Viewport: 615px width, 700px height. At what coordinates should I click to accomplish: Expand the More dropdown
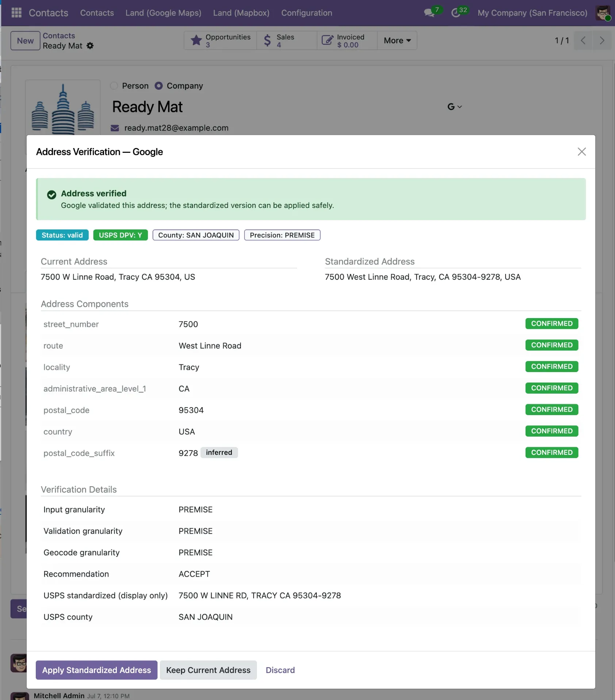397,40
